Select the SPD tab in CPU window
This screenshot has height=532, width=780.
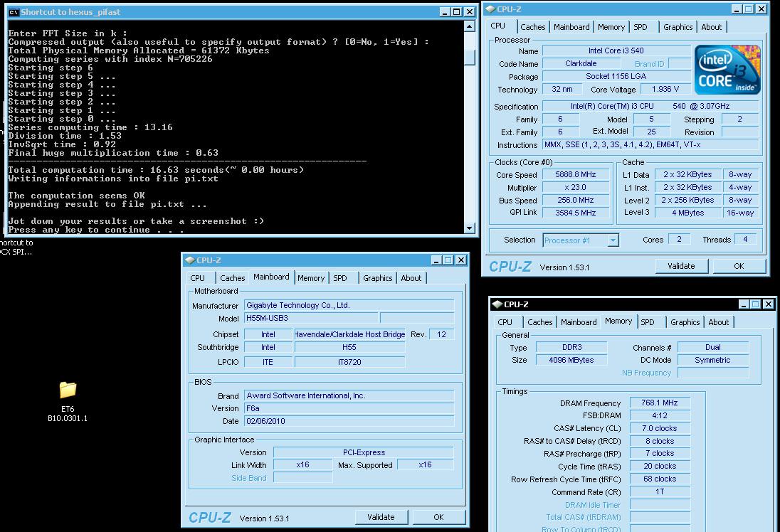[x=641, y=27]
